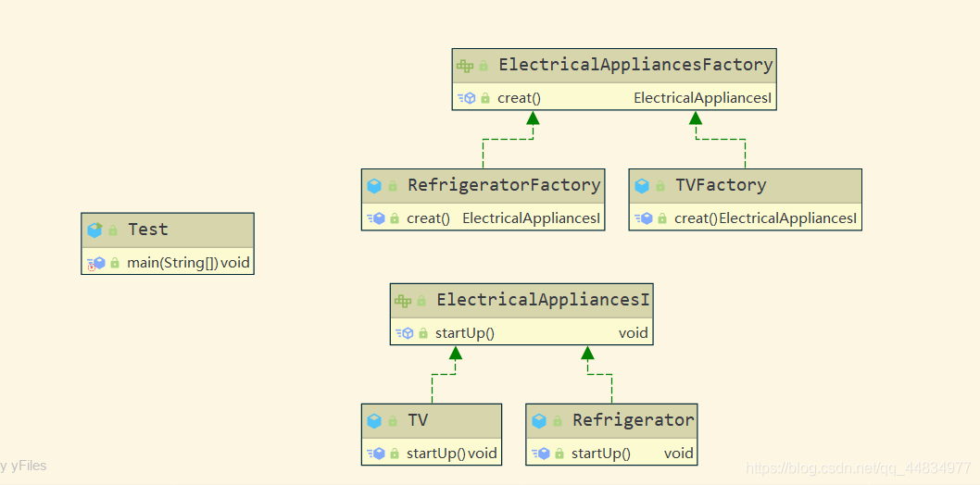Click the lock icon beside TVFactory title
Image resolution: width=980 pixels, height=485 pixels.
point(660,185)
